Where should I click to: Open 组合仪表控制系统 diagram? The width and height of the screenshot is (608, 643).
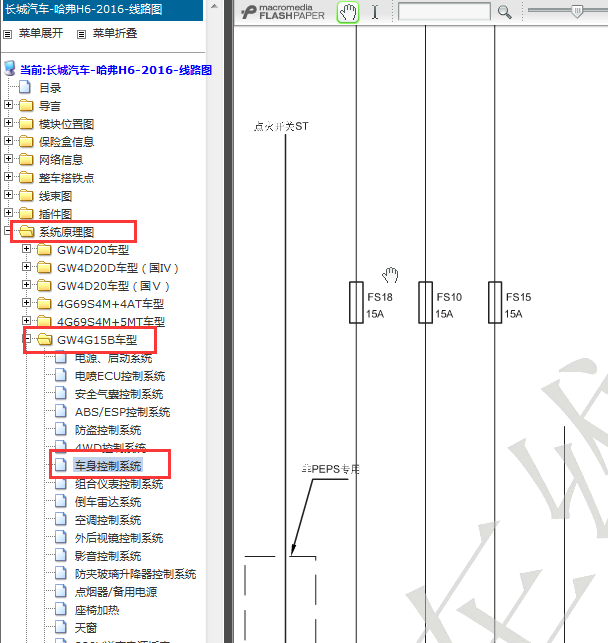119,484
